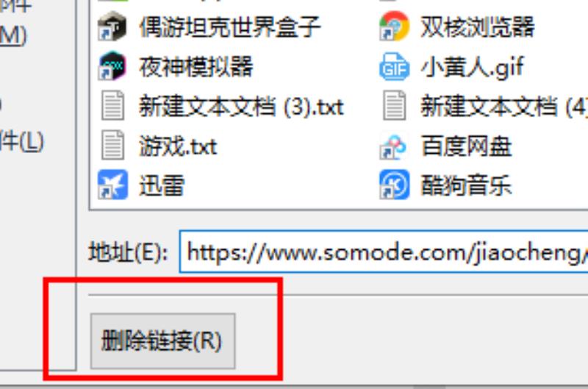This screenshot has width=588, height=389.
Task: Click the 偶游坦克世界盒子 shortcut icon
Action: coord(112,26)
